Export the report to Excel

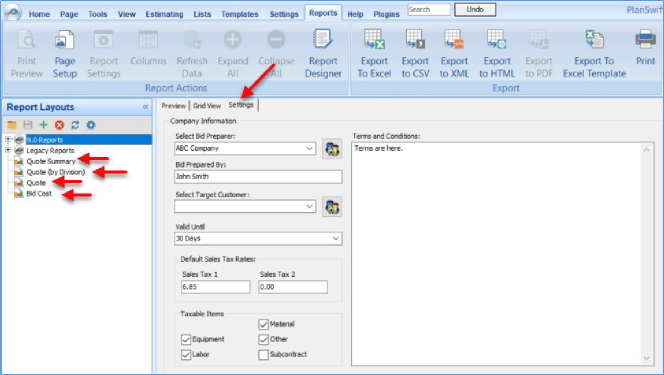click(x=374, y=54)
